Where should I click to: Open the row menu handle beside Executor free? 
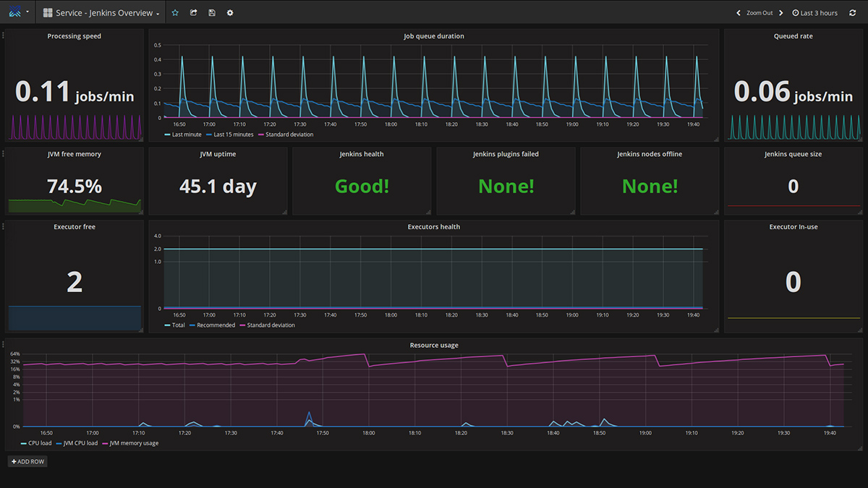pyautogui.click(x=3, y=225)
